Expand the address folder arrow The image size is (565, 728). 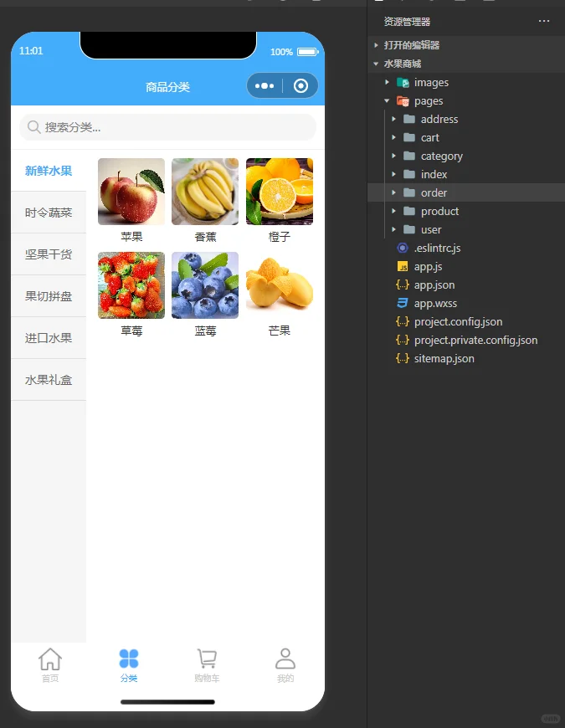click(393, 119)
